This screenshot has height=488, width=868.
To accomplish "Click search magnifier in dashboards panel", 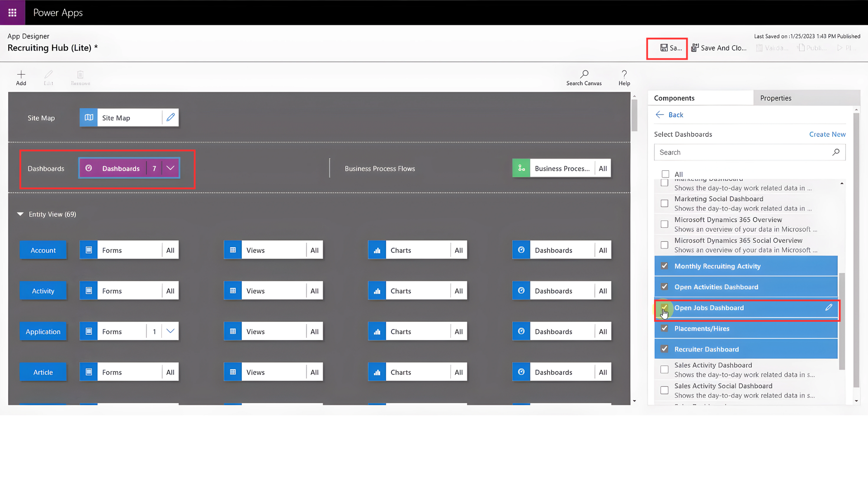I will pyautogui.click(x=836, y=152).
